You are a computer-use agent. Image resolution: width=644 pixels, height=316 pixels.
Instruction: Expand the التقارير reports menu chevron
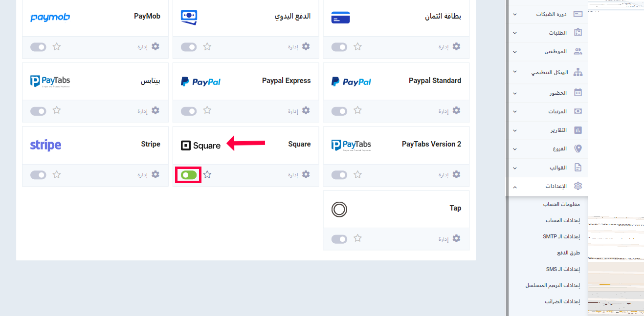[514, 130]
